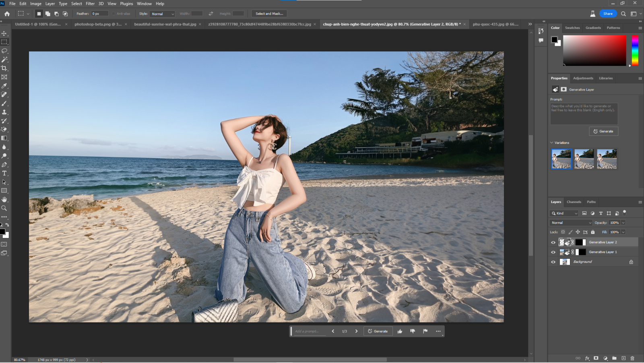Select the Dodge tool
Viewport: 644px width, 363px height.
tap(4, 156)
